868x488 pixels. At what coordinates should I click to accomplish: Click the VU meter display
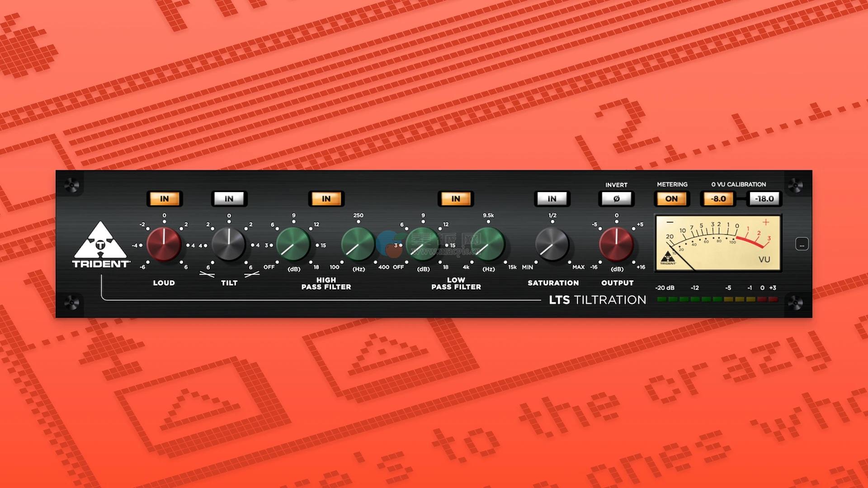point(718,244)
